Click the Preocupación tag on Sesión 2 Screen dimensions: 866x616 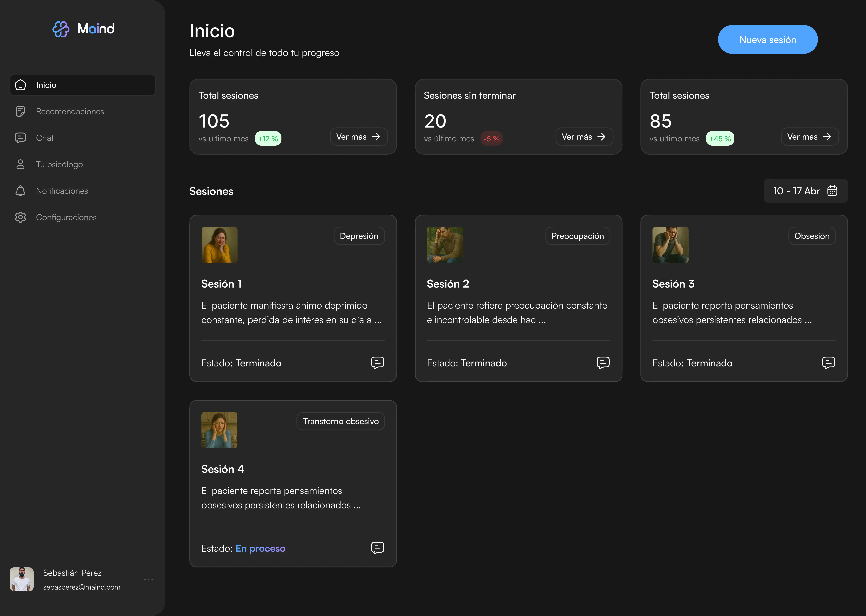[x=578, y=236]
